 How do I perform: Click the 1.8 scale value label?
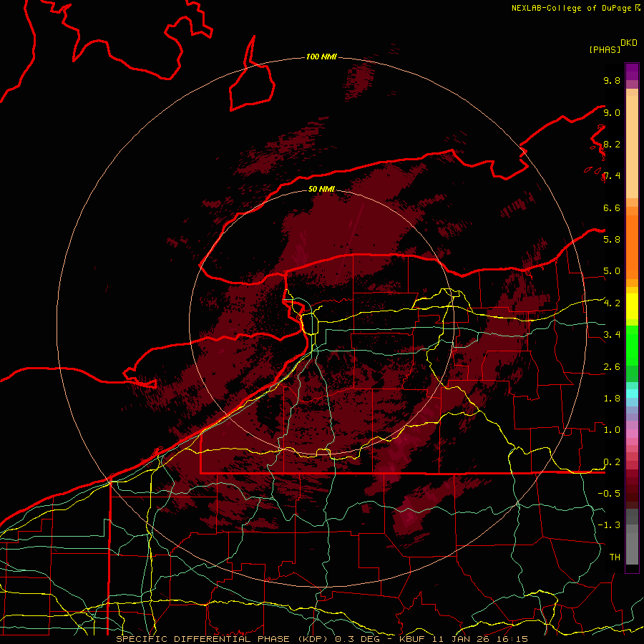tap(612, 399)
